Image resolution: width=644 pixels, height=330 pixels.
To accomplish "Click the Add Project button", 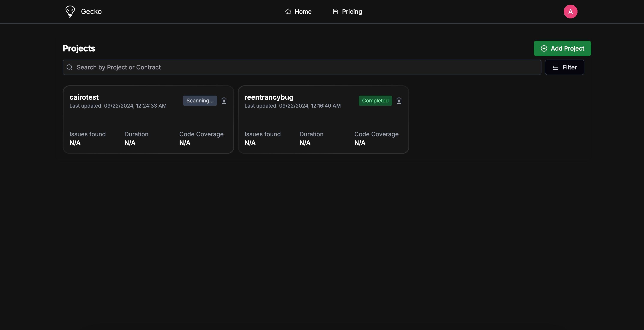I will [x=562, y=48].
